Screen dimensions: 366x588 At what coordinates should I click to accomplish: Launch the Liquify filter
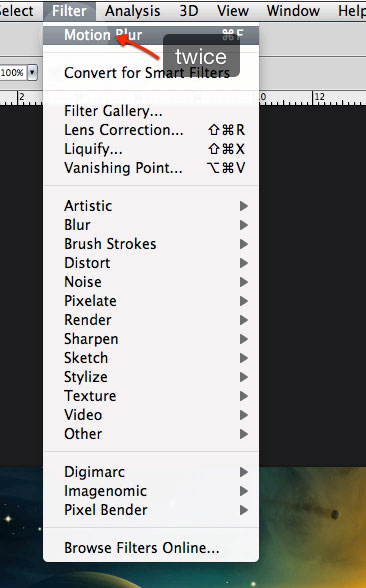[x=151, y=149]
